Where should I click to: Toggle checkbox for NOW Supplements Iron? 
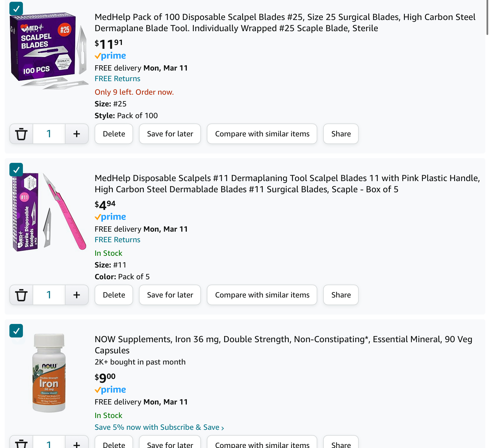[x=16, y=331]
